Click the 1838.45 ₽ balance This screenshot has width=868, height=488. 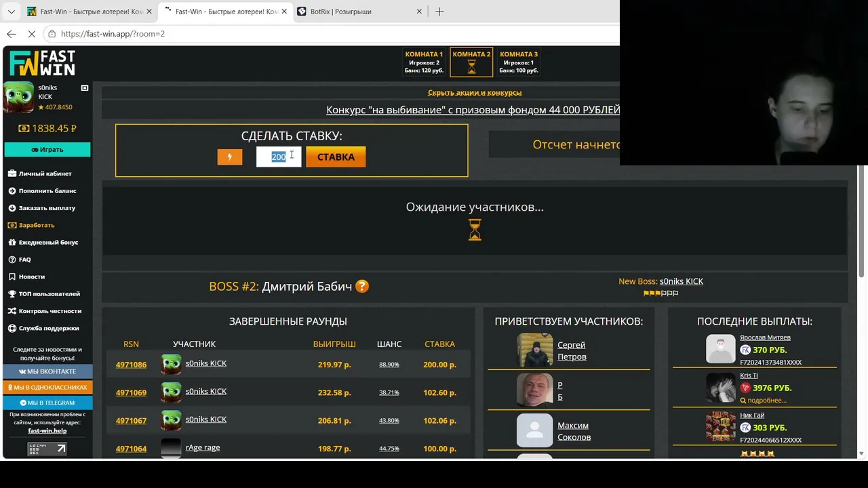47,128
